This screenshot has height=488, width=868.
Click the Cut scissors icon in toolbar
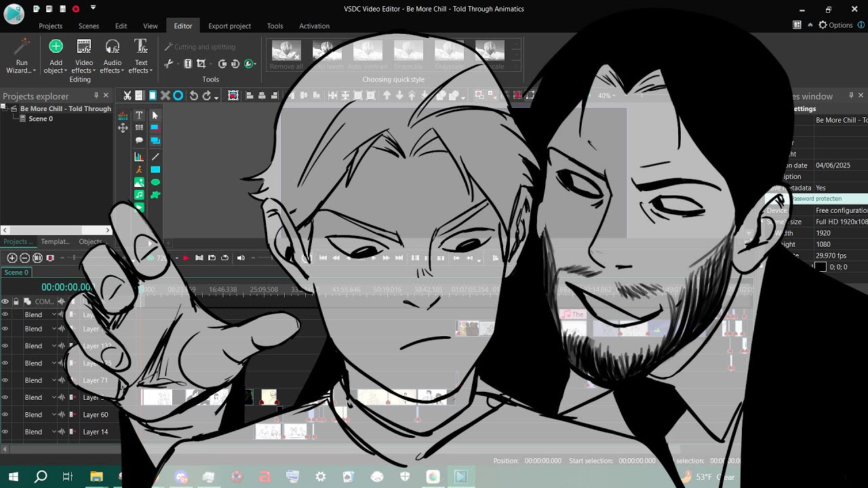(x=127, y=96)
